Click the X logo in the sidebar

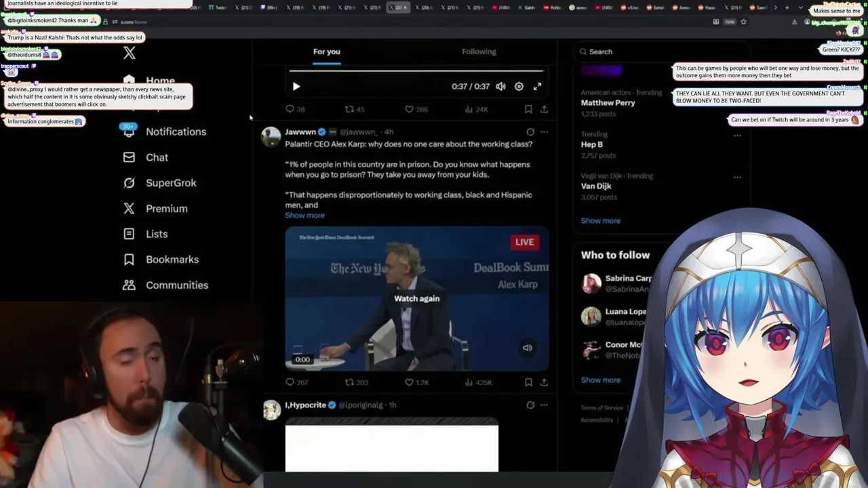(130, 53)
